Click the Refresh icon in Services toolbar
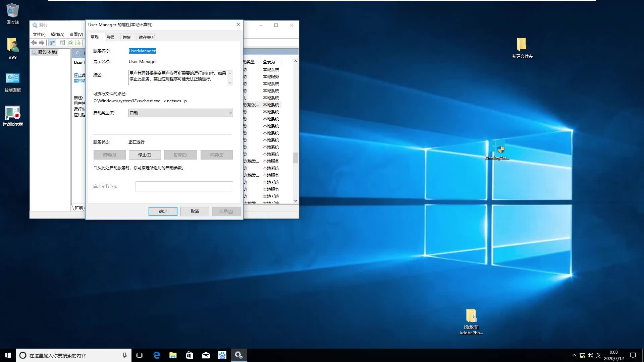644x362 pixels. click(70, 43)
